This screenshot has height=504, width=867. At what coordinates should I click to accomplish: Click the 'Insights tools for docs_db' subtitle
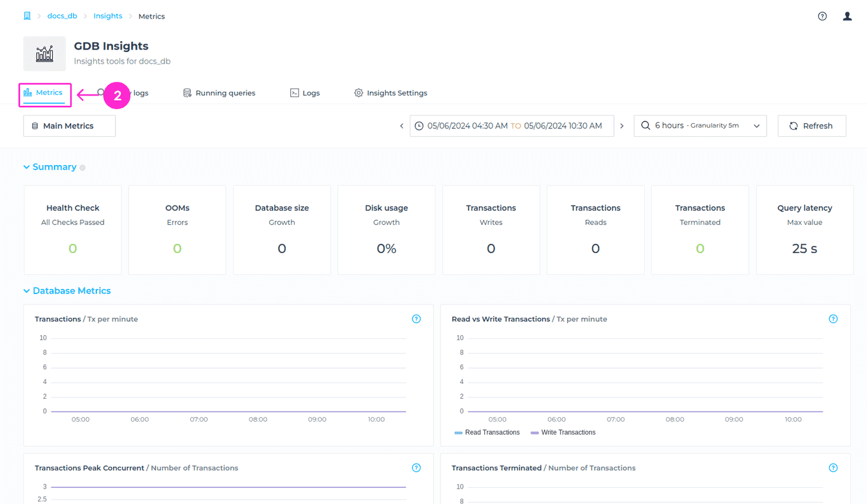click(122, 62)
